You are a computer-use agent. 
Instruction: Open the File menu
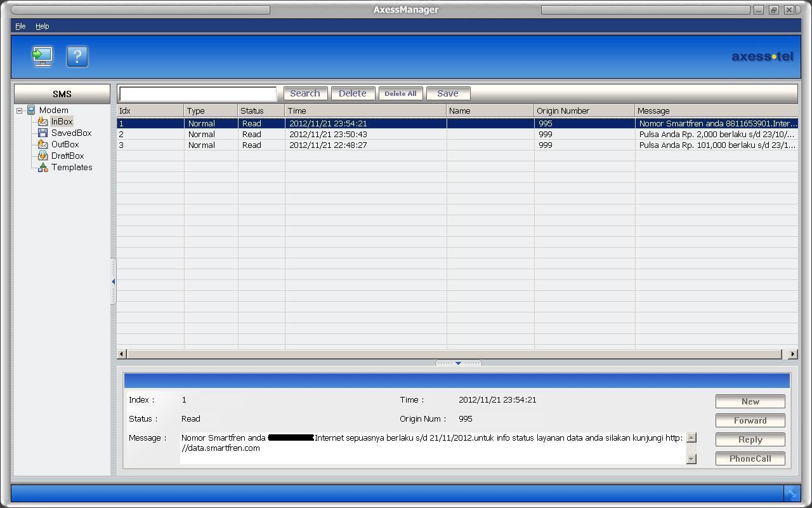pyautogui.click(x=20, y=26)
